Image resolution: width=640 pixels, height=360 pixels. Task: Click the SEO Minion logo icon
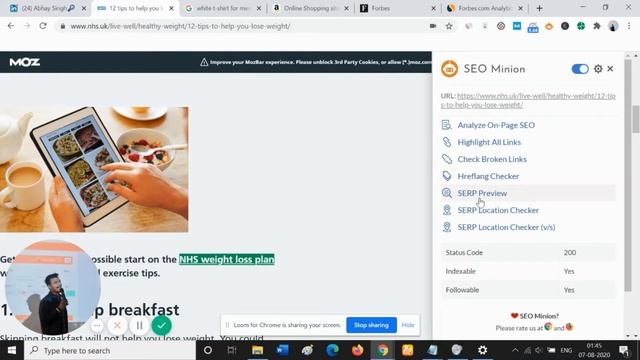click(449, 69)
